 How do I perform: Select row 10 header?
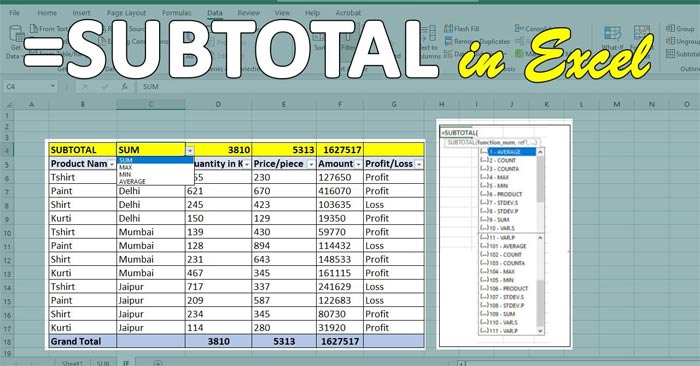pos(7,233)
